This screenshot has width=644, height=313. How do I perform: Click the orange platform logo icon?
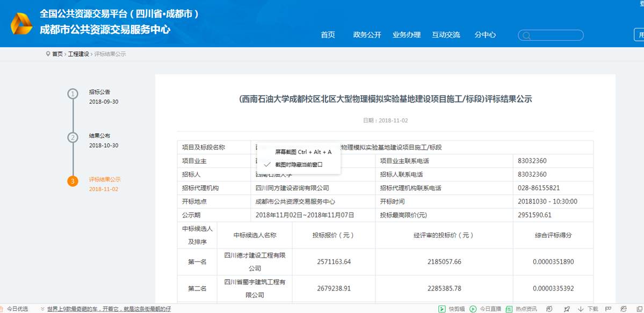pyautogui.click(x=21, y=24)
